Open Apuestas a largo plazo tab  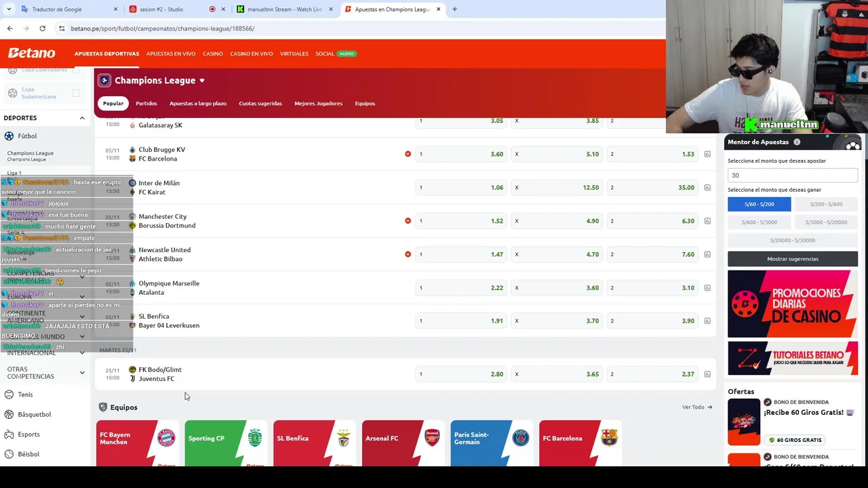[x=197, y=104]
